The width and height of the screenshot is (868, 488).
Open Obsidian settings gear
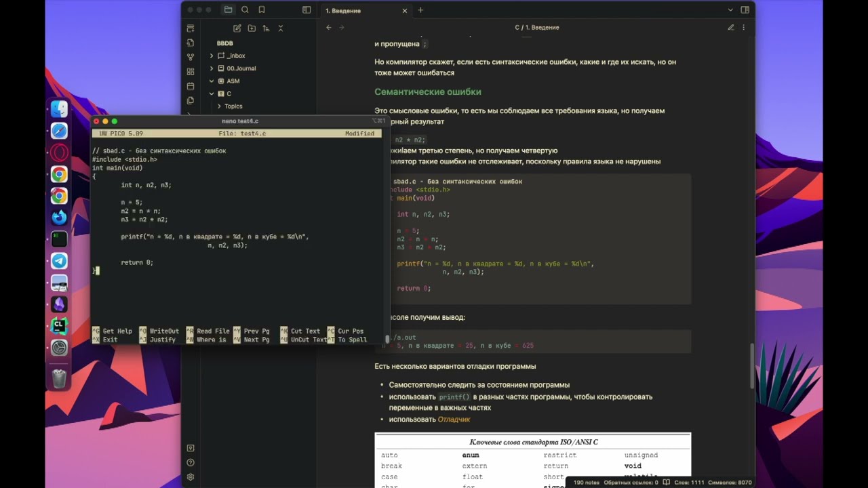[x=191, y=477]
